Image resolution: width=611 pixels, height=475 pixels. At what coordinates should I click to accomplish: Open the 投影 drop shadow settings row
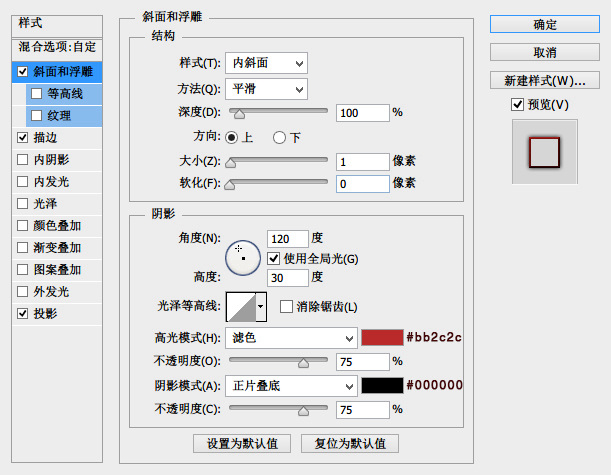click(x=57, y=313)
